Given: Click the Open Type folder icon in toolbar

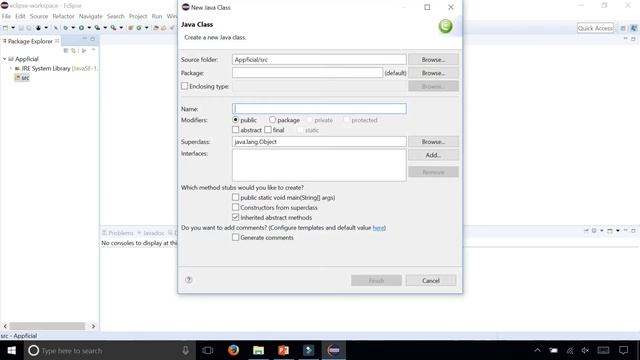Looking at the screenshot, I should (156, 28).
